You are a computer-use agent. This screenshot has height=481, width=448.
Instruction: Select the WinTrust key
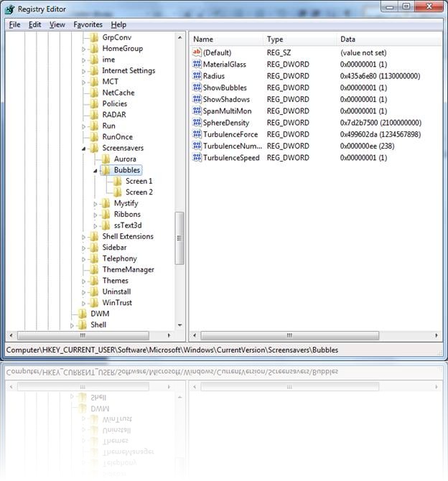click(117, 302)
